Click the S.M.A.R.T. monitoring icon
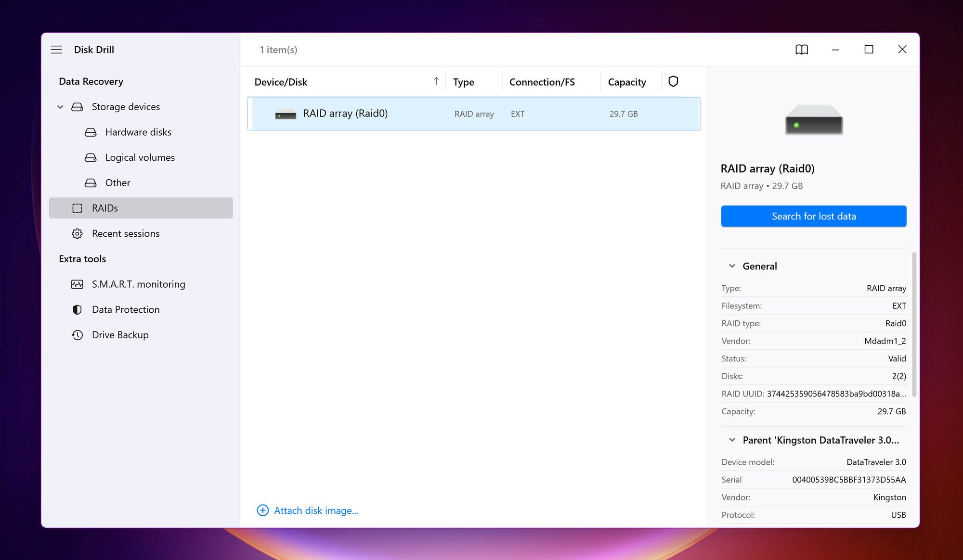 click(78, 284)
